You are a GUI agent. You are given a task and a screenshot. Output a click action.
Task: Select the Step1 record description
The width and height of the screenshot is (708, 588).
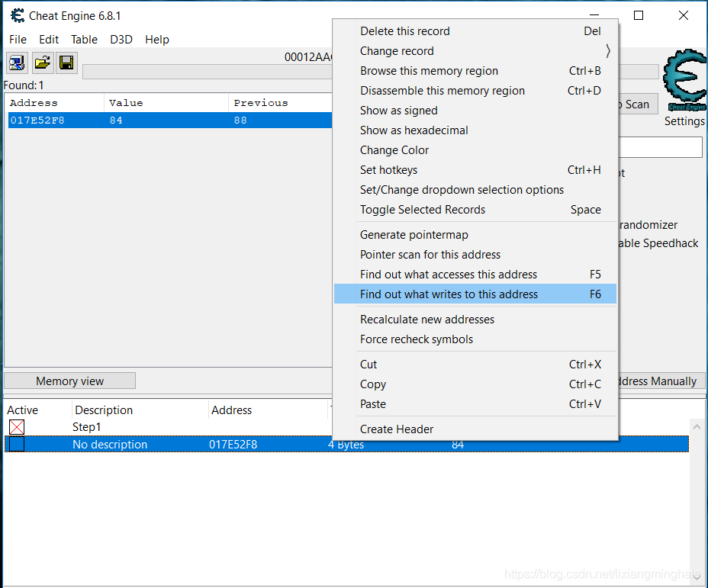(x=87, y=427)
